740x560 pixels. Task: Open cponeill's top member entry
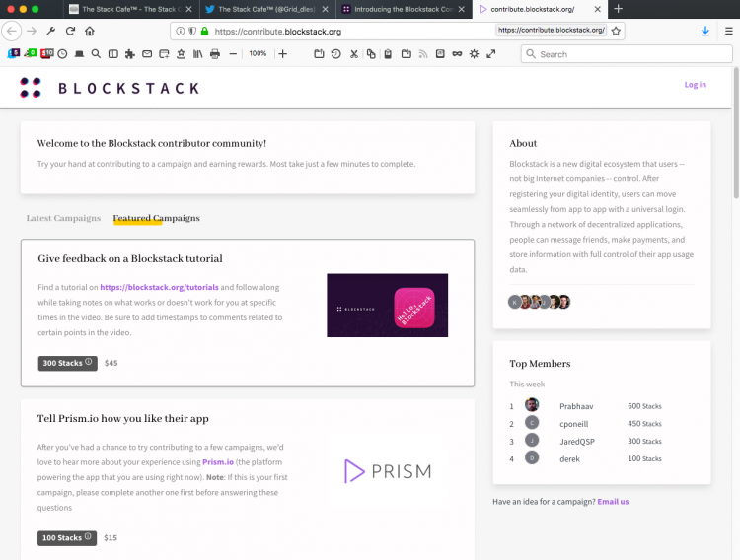click(574, 424)
